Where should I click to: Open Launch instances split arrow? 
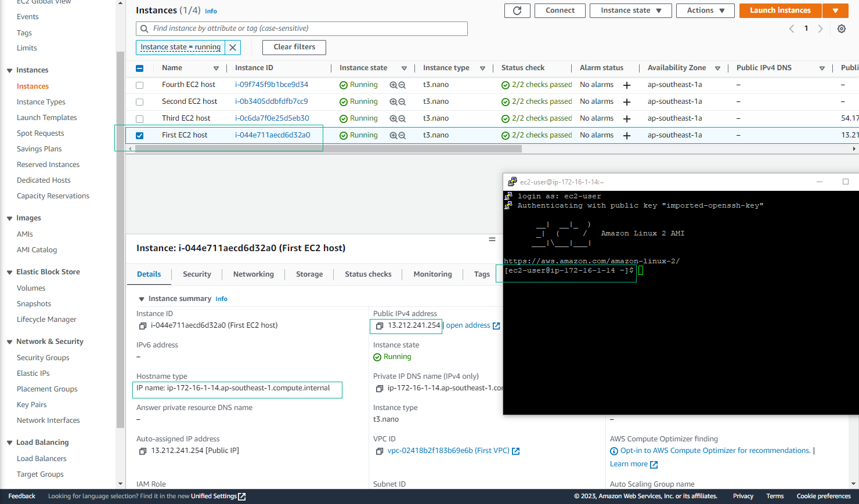click(835, 10)
